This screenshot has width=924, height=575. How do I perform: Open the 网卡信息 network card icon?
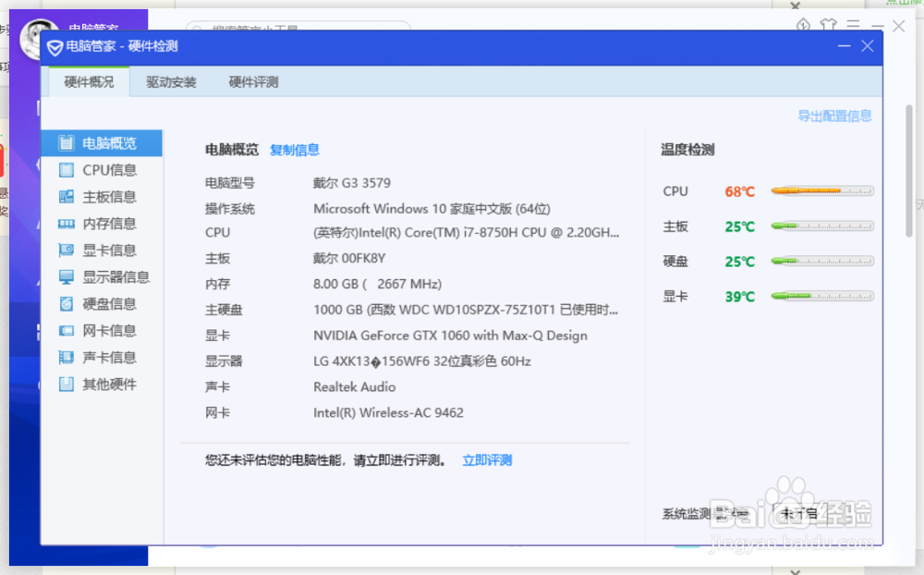point(67,331)
